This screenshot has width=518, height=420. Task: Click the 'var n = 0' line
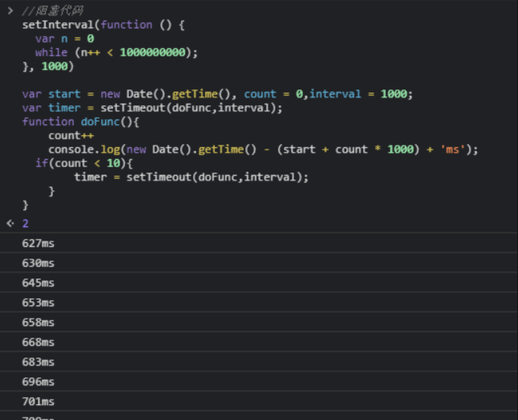coord(65,39)
